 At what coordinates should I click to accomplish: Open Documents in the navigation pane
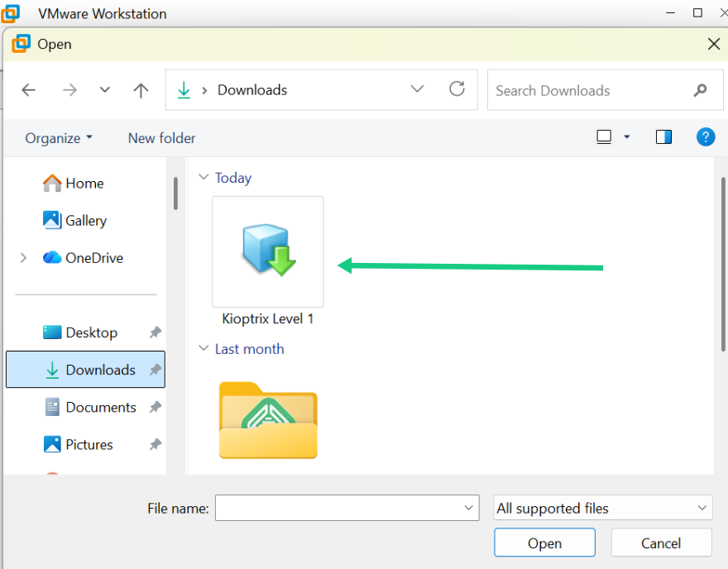[101, 407]
